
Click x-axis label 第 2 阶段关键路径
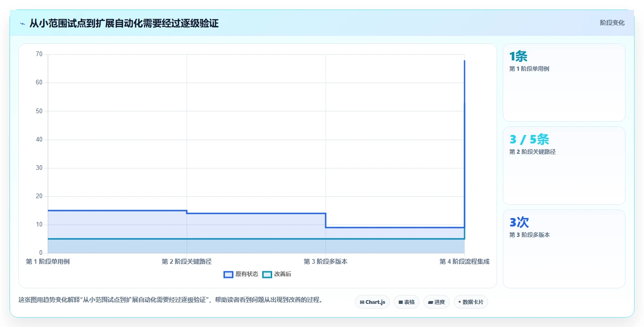187,261
